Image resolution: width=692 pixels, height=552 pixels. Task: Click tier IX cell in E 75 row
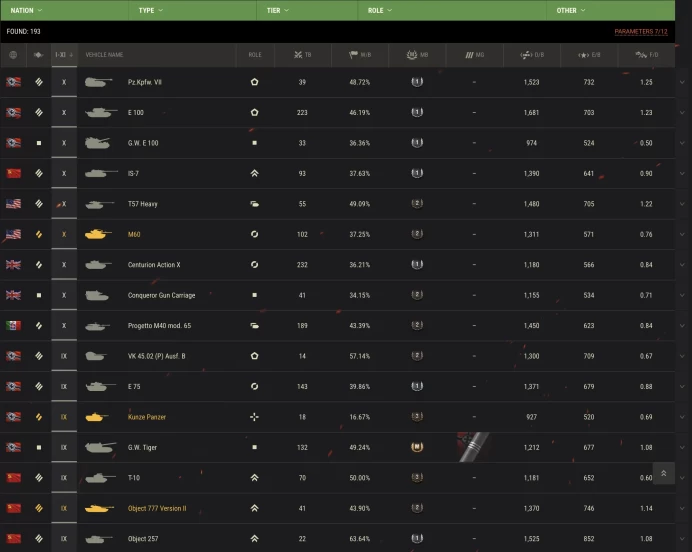pyautogui.click(x=64, y=387)
